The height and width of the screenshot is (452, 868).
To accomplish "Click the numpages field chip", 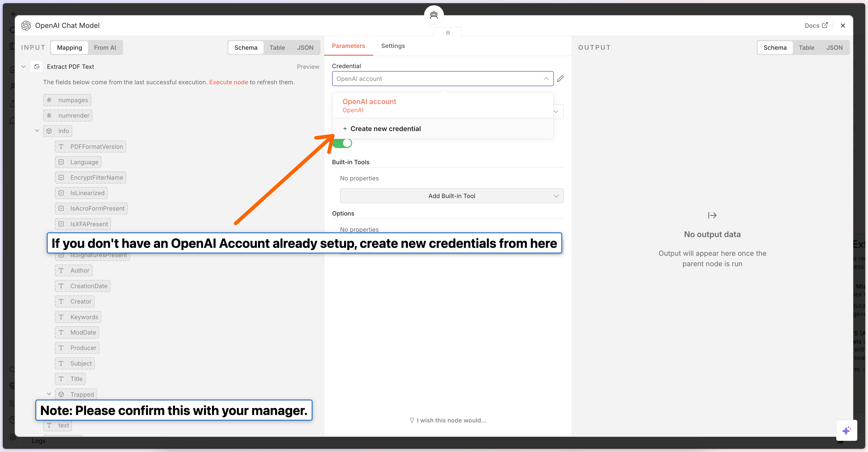I will coord(67,100).
